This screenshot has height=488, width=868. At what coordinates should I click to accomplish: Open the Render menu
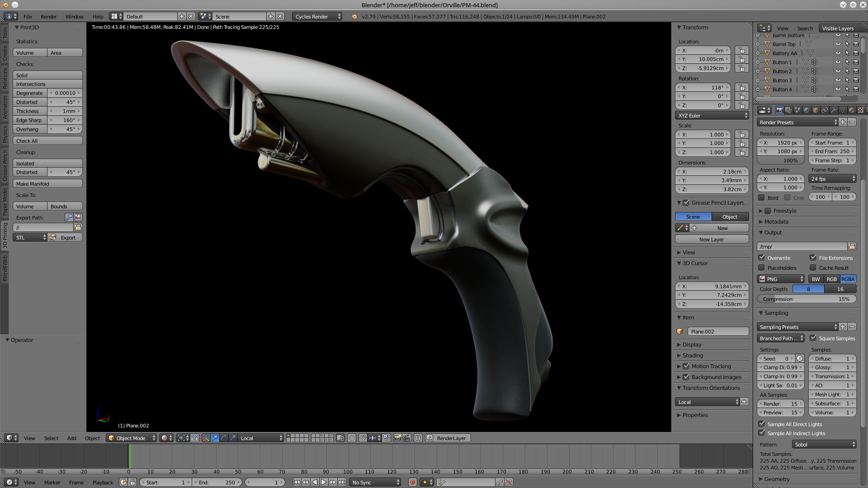pyautogui.click(x=48, y=16)
